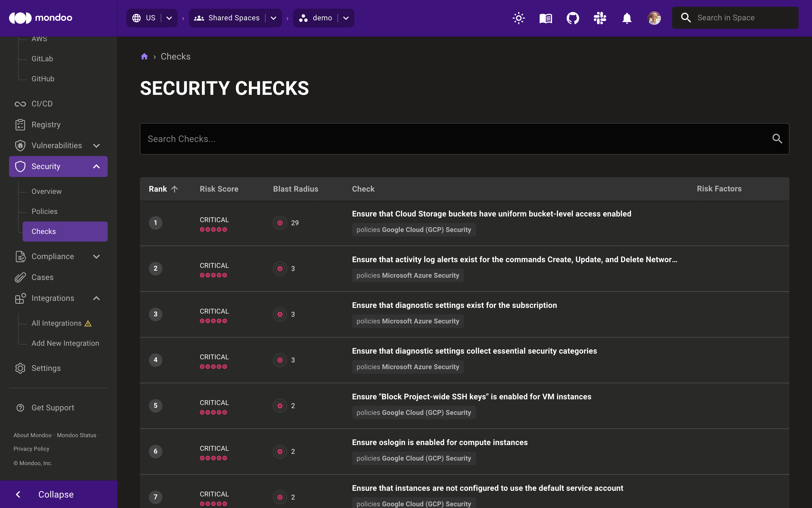Click the Search Checks input field

[464, 139]
